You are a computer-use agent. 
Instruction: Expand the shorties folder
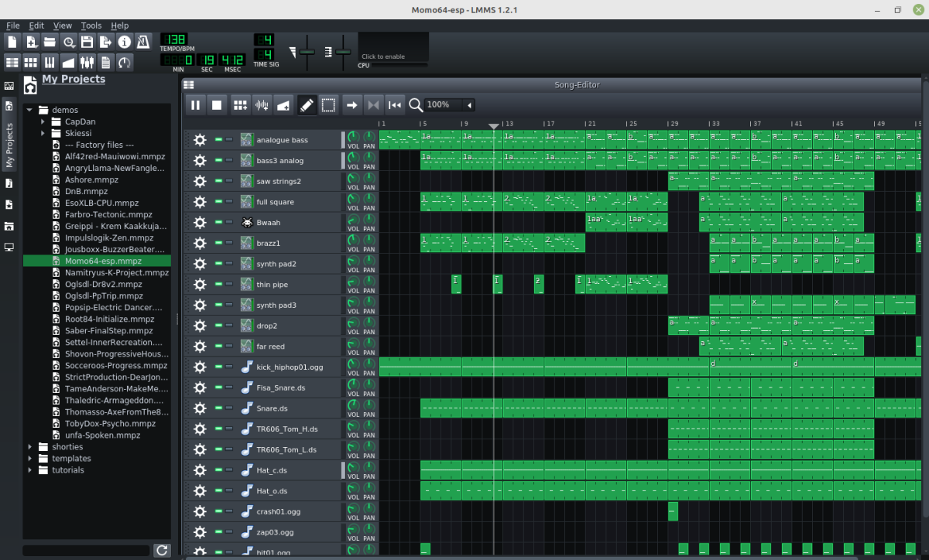pyautogui.click(x=30, y=446)
